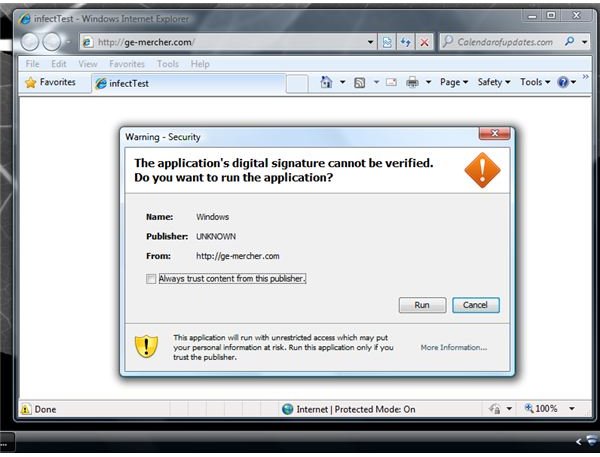Click the network tray icon

[x=593, y=440]
